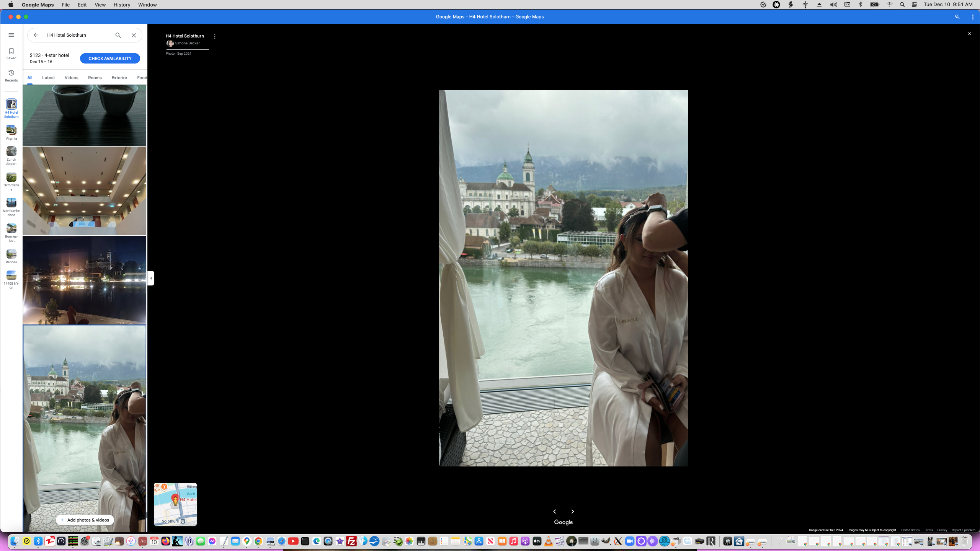The height and width of the screenshot is (551, 980).
Task: Click the search magnifier icon
Action: pos(118,35)
